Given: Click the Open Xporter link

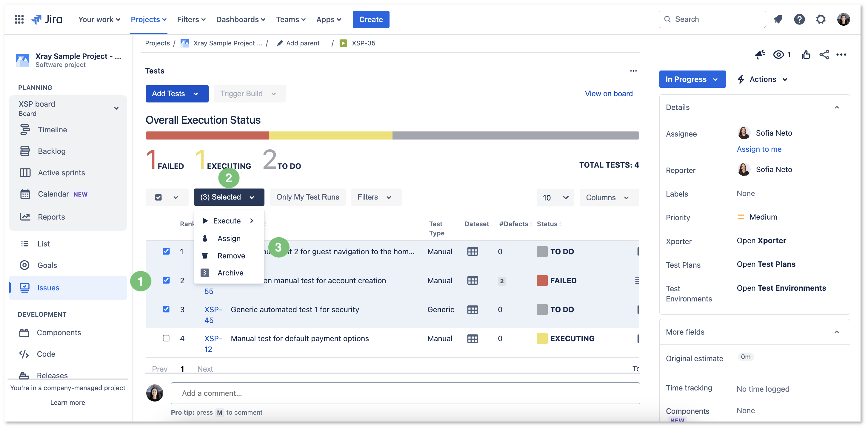Looking at the screenshot, I should [761, 240].
